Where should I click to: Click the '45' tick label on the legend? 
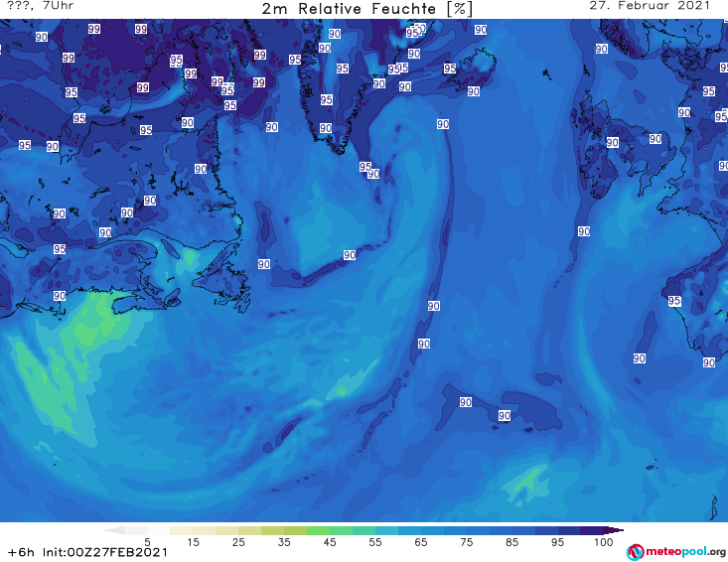pos(330,542)
